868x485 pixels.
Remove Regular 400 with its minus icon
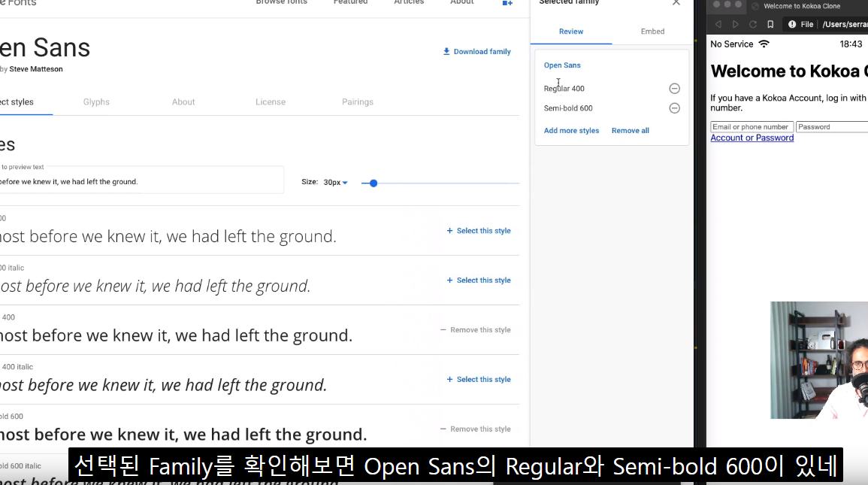pos(674,89)
